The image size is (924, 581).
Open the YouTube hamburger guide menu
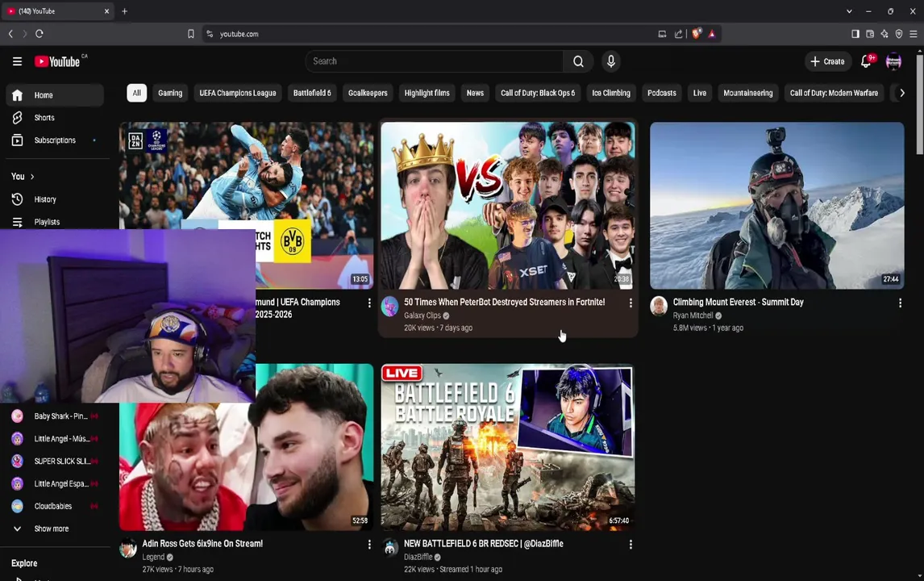pyautogui.click(x=17, y=61)
